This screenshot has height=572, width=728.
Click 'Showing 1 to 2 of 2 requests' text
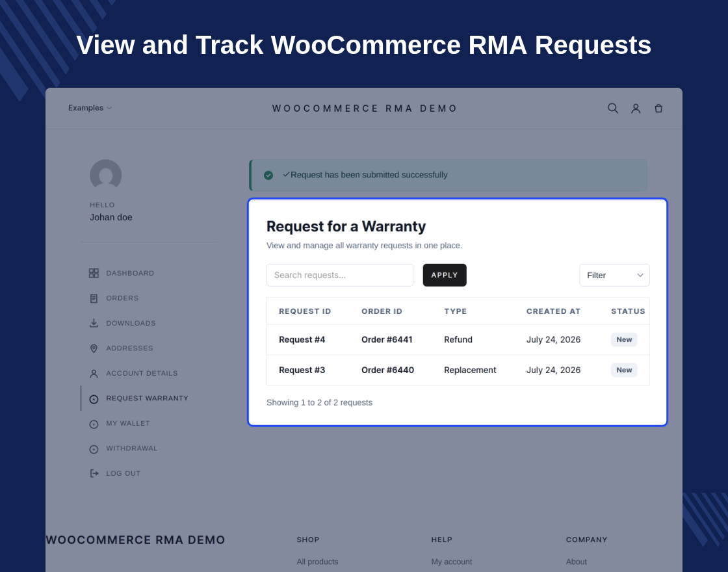pos(319,402)
